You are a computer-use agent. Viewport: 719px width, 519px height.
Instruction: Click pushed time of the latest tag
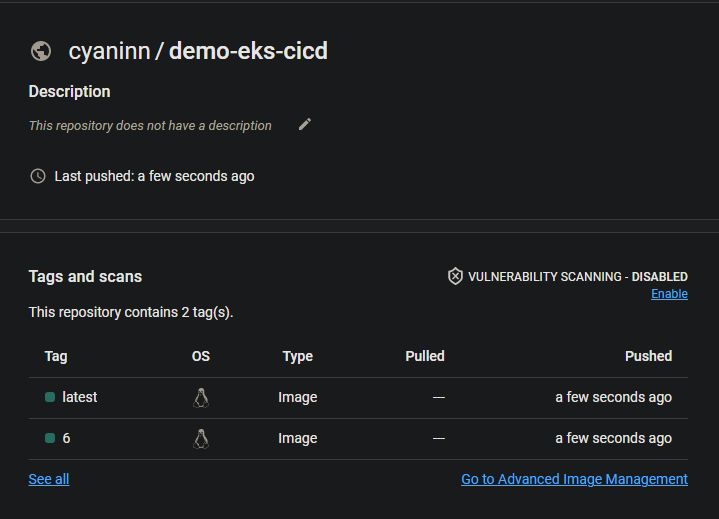(x=614, y=397)
